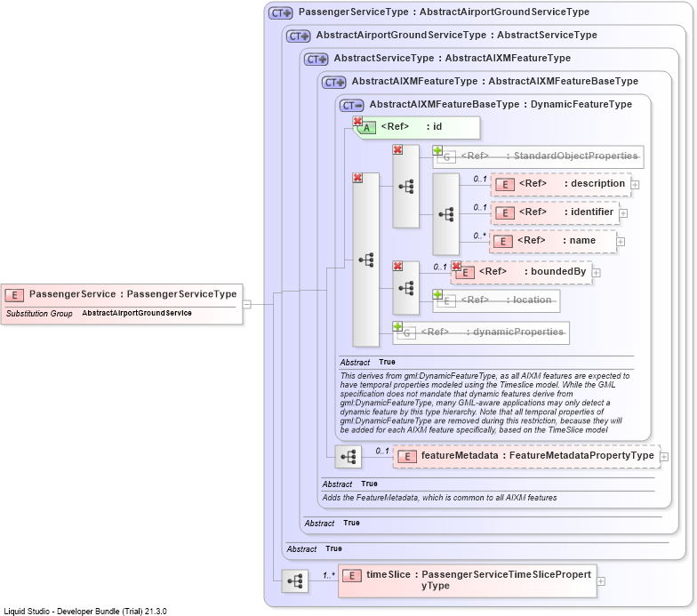This screenshot has height=616, width=697.
Task: Click the E icon of name element
Action: (503, 242)
